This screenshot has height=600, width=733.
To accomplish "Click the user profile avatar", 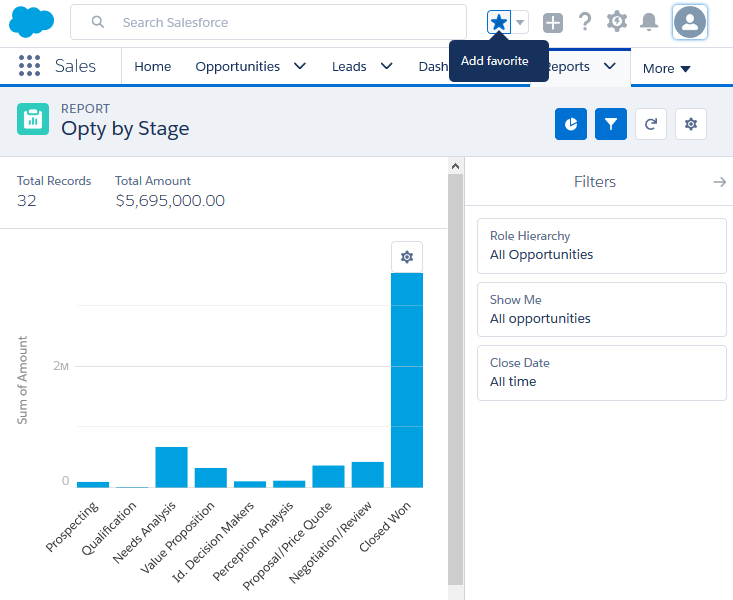I will [690, 22].
